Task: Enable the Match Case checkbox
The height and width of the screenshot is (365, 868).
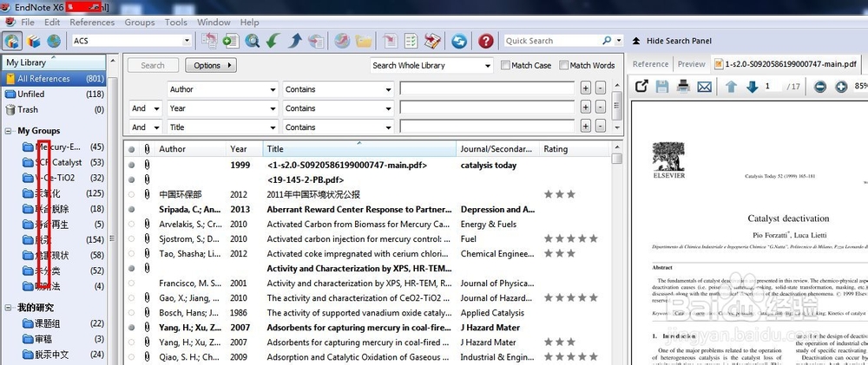Action: 505,65
